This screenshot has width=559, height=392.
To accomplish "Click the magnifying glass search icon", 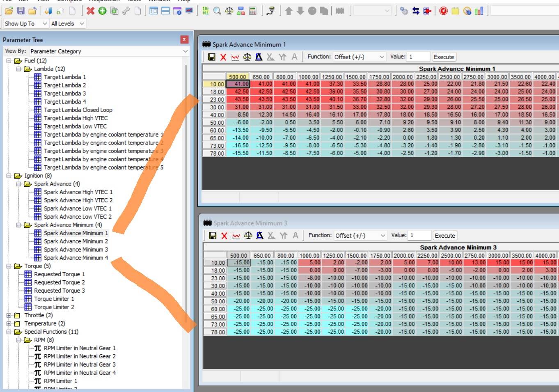I will click(217, 11).
